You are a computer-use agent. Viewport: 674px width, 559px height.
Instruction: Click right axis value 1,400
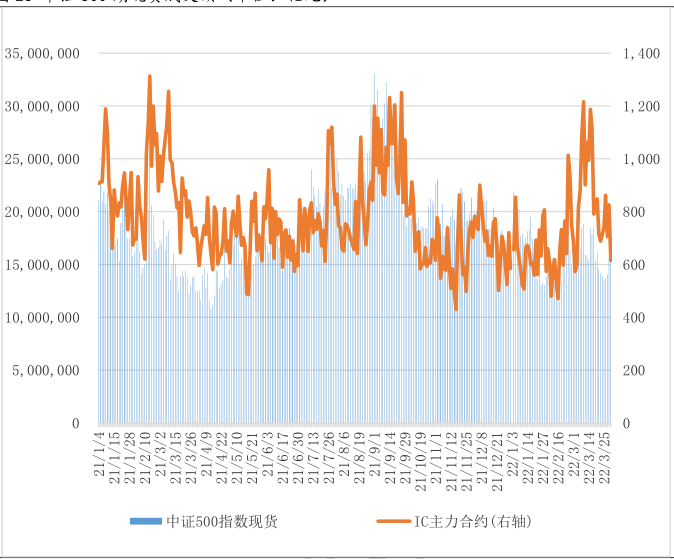point(641,54)
